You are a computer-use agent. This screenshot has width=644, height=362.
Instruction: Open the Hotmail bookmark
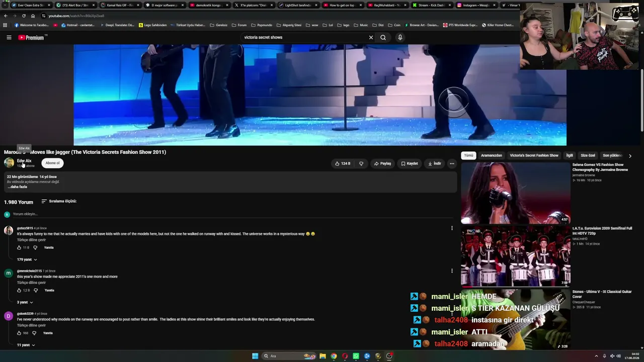click(x=77, y=25)
